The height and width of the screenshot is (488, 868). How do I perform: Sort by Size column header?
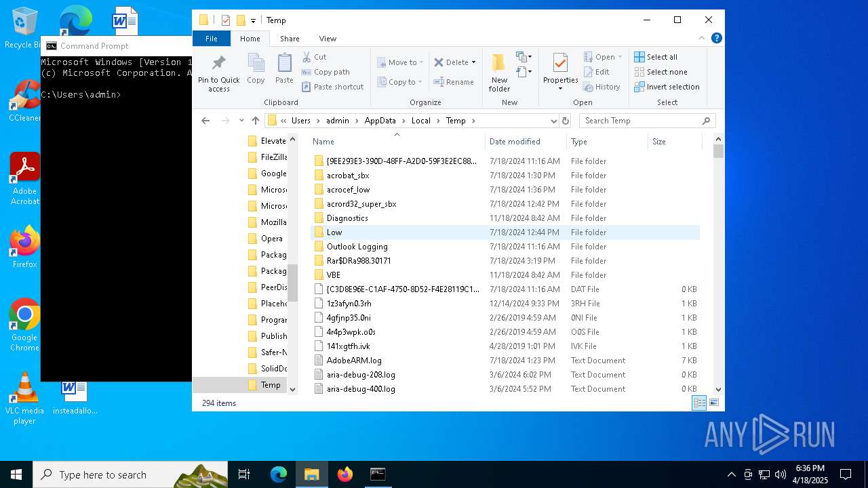pyautogui.click(x=675, y=142)
